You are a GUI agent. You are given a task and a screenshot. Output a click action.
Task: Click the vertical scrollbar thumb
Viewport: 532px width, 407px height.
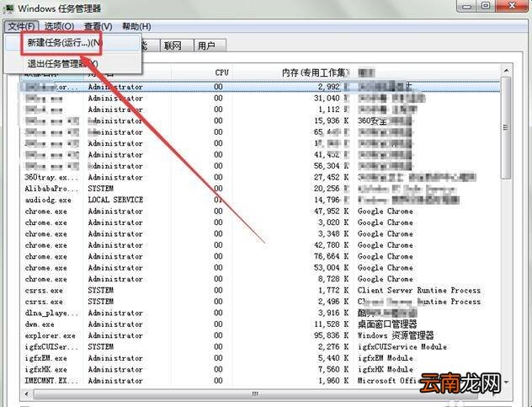pyautogui.click(x=506, y=128)
